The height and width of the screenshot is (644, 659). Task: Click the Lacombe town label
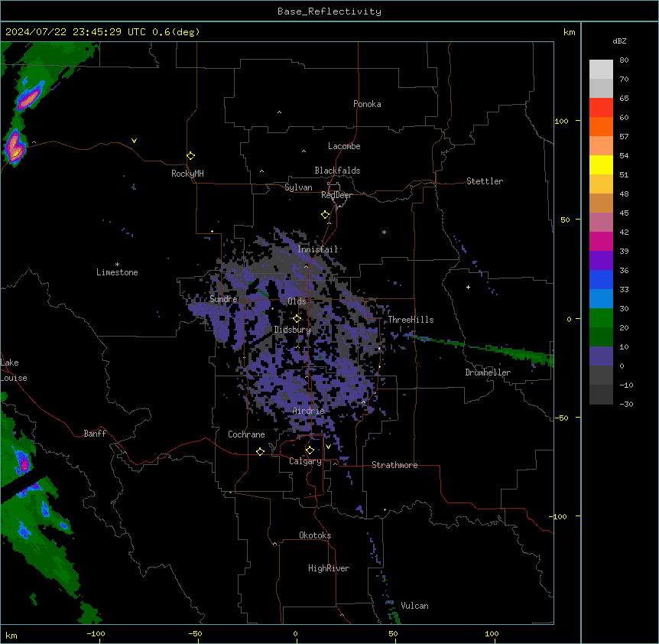tap(344, 146)
